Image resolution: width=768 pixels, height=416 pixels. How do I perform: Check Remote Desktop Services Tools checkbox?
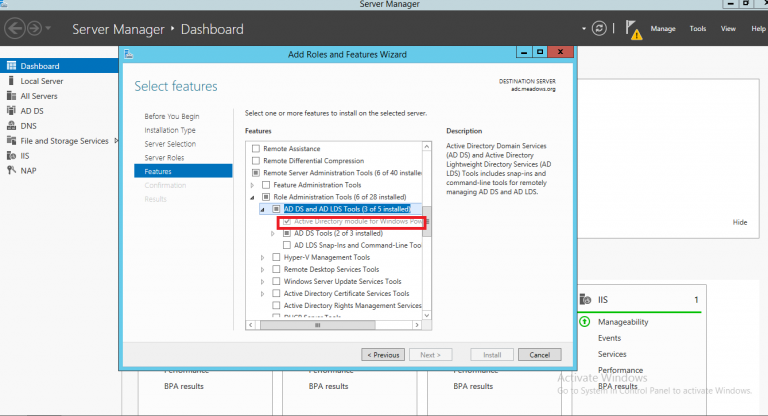click(x=276, y=269)
